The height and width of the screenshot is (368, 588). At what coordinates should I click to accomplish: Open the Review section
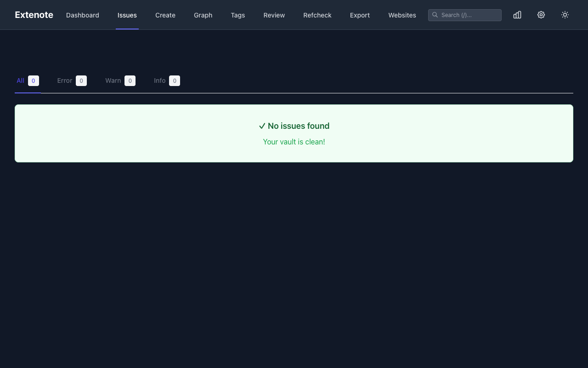(x=274, y=15)
